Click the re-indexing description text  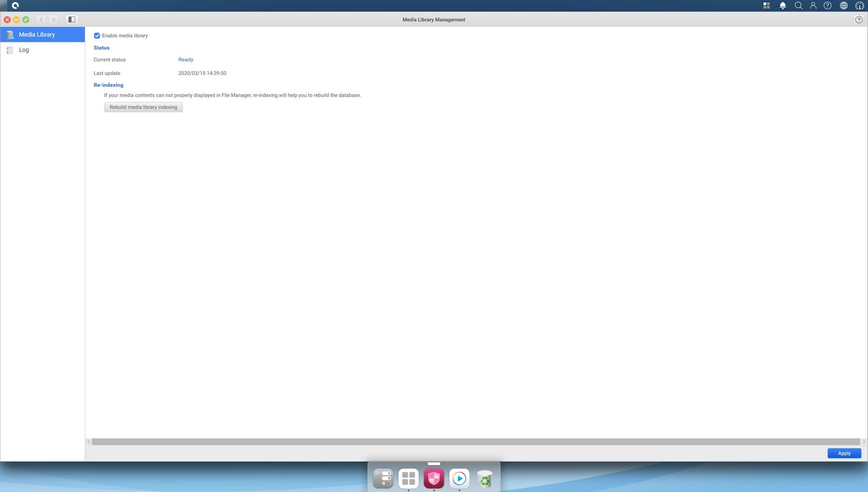233,96
